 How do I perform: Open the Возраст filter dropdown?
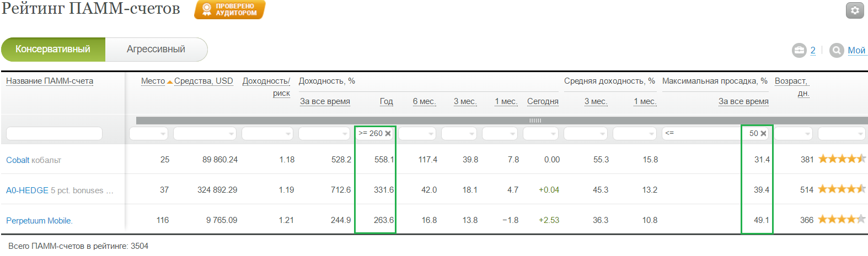pos(807,133)
